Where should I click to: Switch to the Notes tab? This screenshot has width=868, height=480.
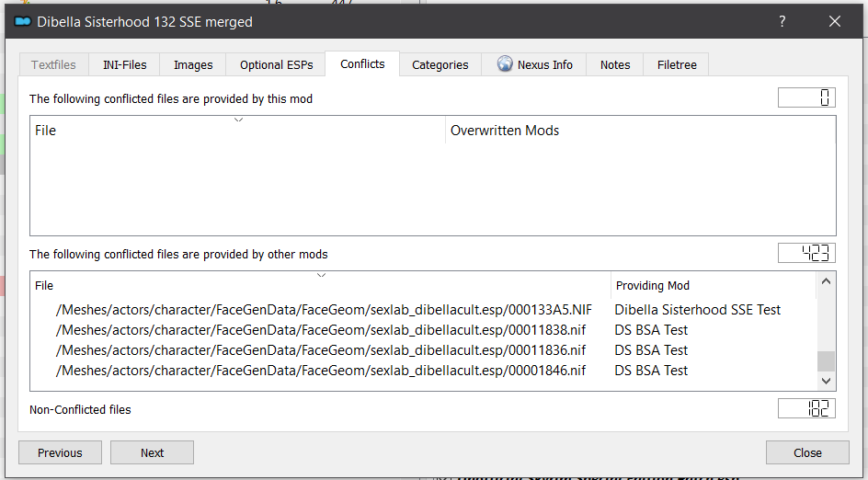pyautogui.click(x=615, y=64)
